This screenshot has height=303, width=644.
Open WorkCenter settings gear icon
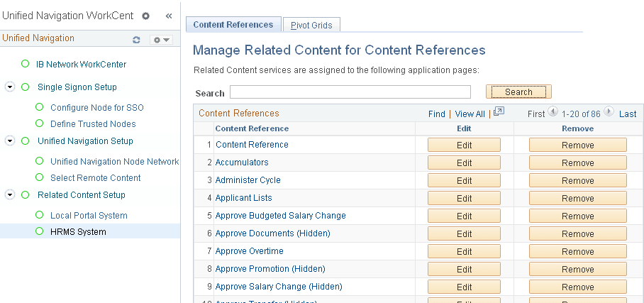point(146,16)
